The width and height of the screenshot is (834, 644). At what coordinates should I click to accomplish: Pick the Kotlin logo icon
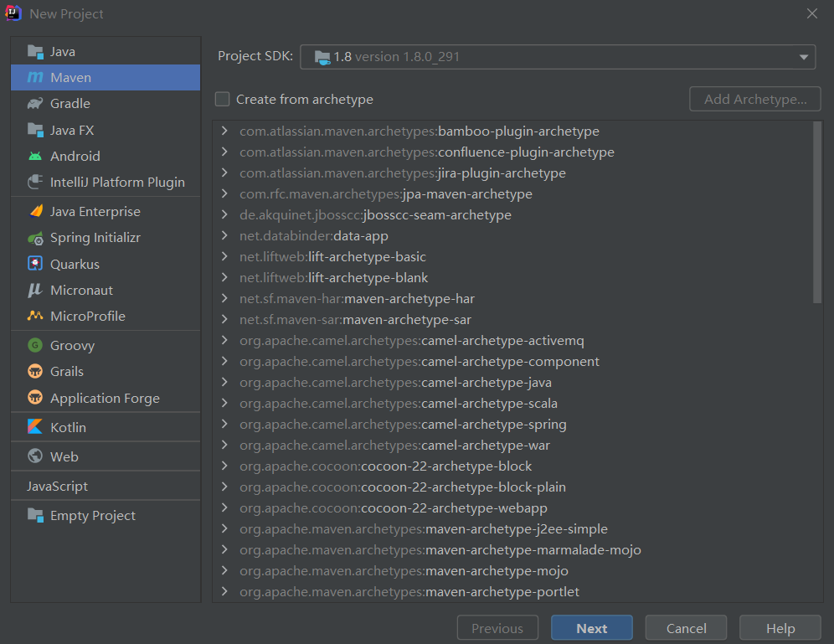click(x=35, y=427)
